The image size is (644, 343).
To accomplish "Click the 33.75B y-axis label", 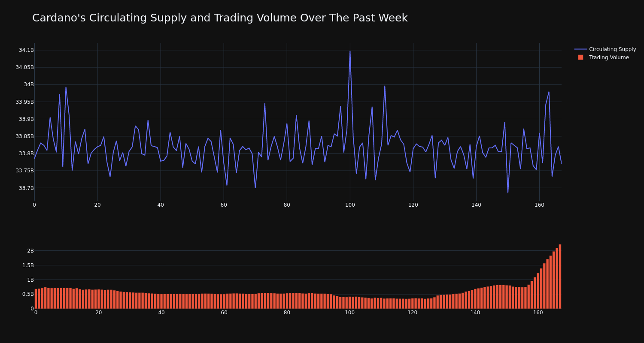I will coord(24,171).
